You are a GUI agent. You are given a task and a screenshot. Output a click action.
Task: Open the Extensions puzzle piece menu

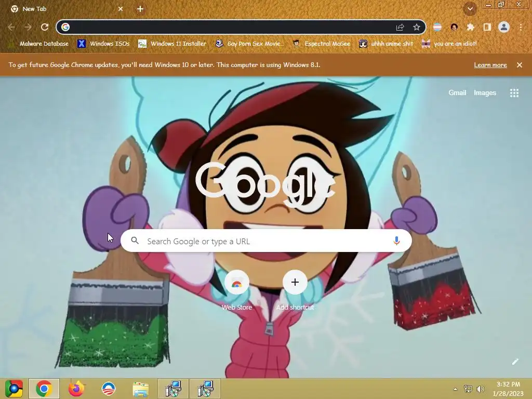pos(470,27)
